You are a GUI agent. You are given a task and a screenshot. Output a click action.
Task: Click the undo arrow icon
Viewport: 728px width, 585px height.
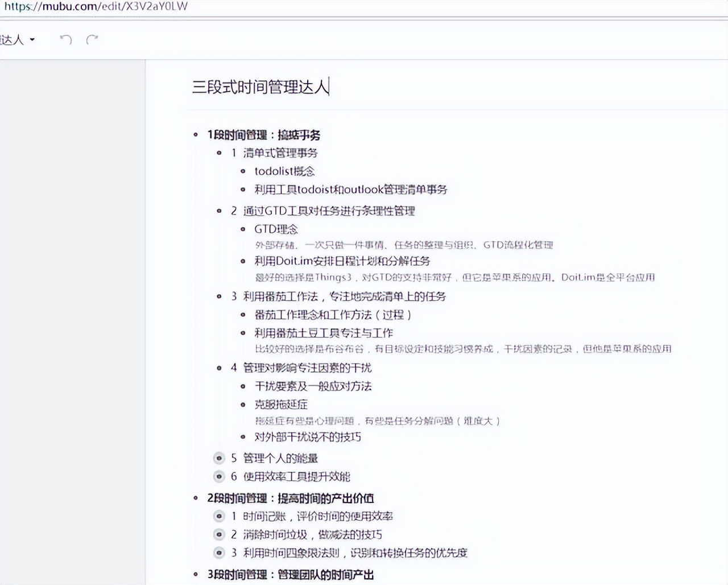[x=65, y=40]
